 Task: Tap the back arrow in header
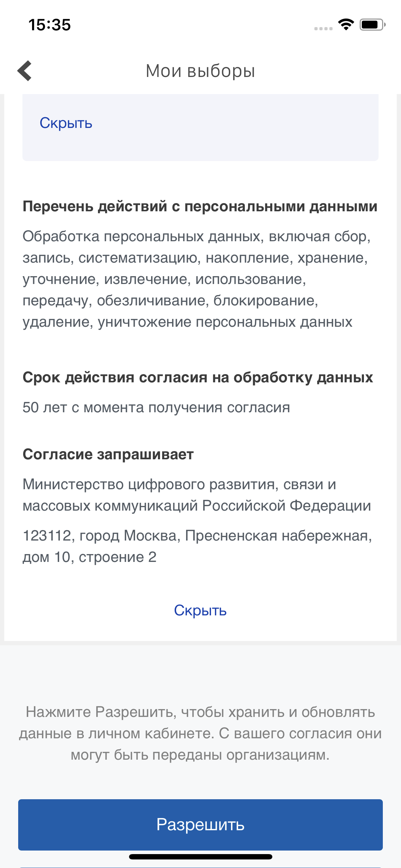pos(25,71)
